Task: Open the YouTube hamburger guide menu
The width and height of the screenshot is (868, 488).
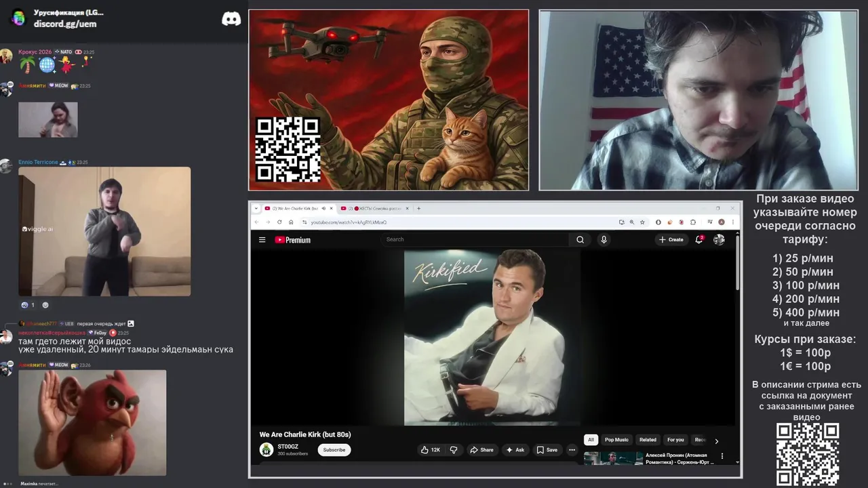Action: (x=262, y=240)
